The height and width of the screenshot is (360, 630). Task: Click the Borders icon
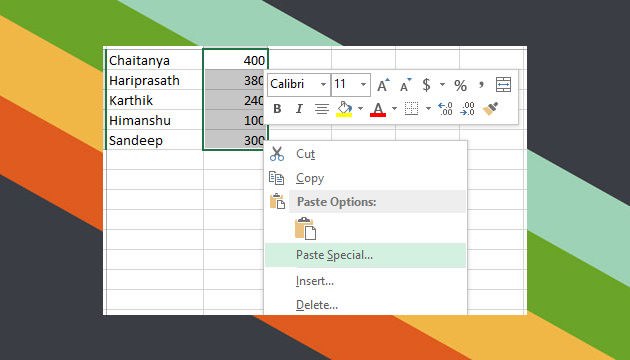pos(411,108)
